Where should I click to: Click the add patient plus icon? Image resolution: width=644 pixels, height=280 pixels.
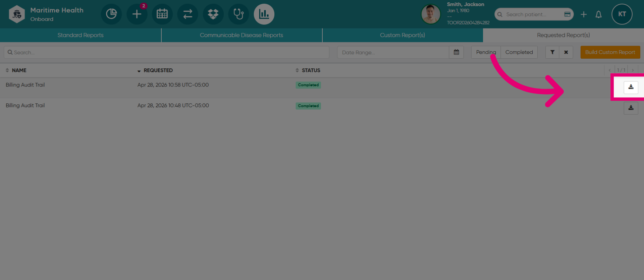click(584, 14)
